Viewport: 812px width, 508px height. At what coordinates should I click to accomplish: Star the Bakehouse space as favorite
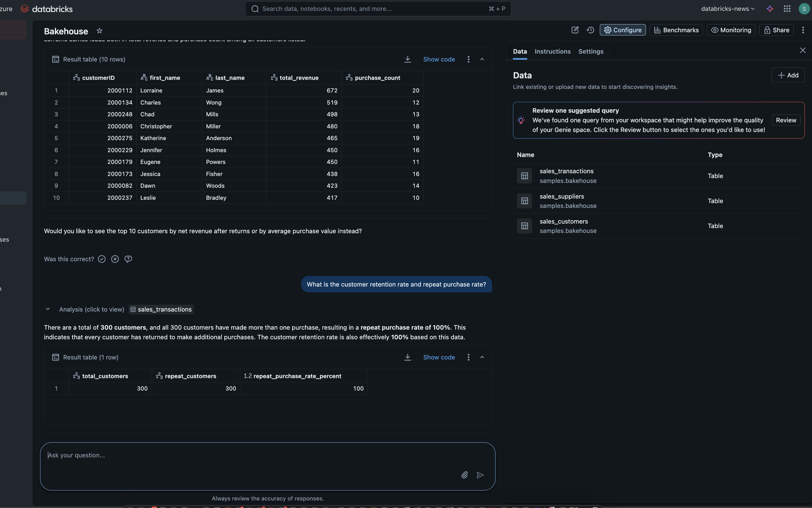click(99, 30)
